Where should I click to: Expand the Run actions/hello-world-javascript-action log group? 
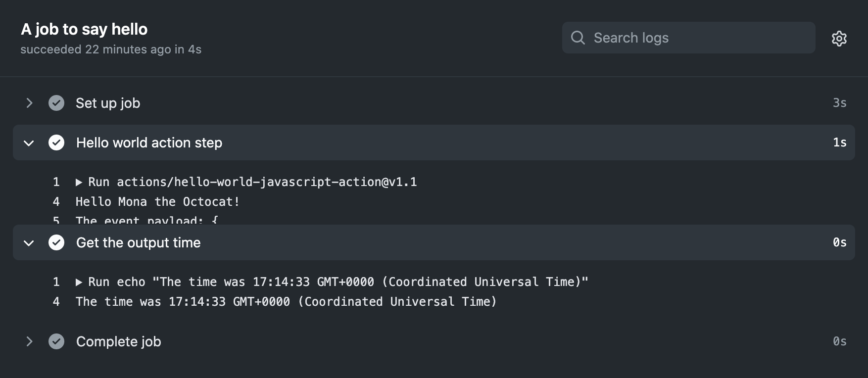79,183
